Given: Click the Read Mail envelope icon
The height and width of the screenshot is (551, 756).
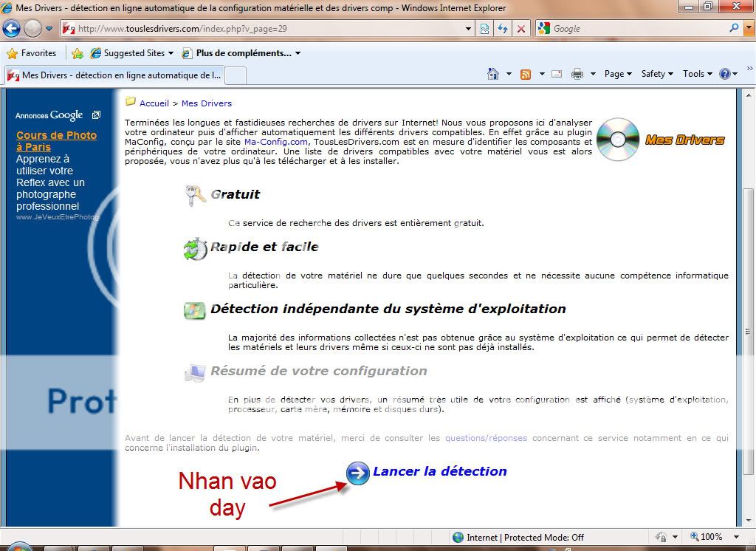Looking at the screenshot, I should [x=557, y=74].
